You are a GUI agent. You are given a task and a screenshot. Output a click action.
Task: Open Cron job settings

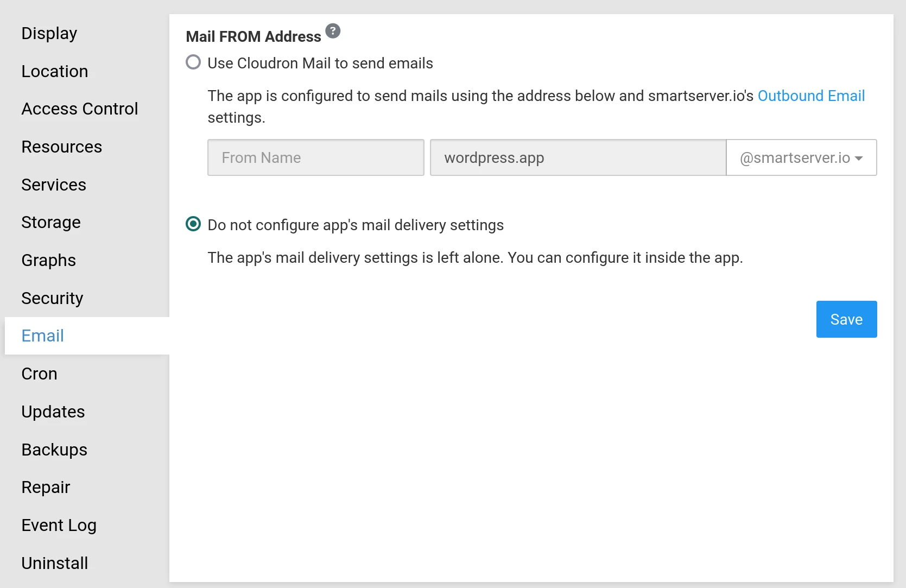pos(39,374)
